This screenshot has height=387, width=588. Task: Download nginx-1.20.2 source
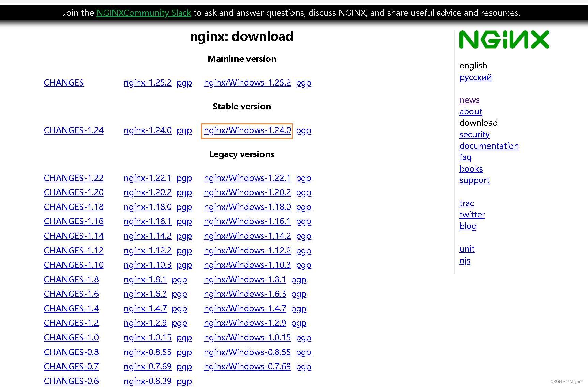pyautogui.click(x=148, y=192)
